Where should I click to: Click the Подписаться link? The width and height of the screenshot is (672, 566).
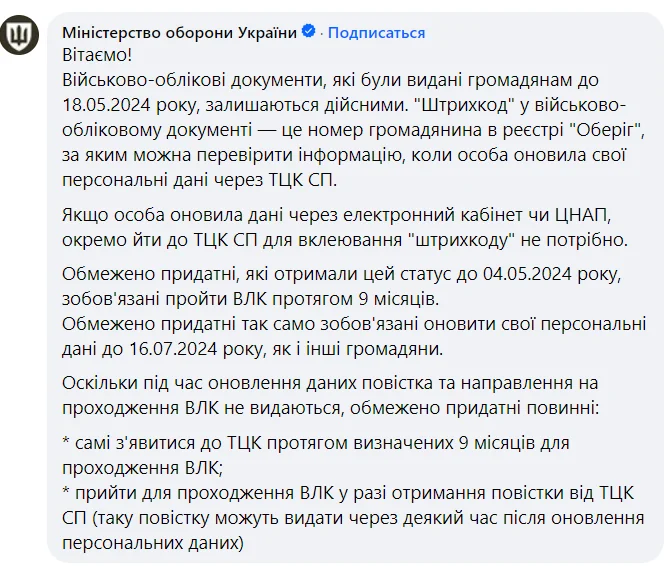coord(376,33)
